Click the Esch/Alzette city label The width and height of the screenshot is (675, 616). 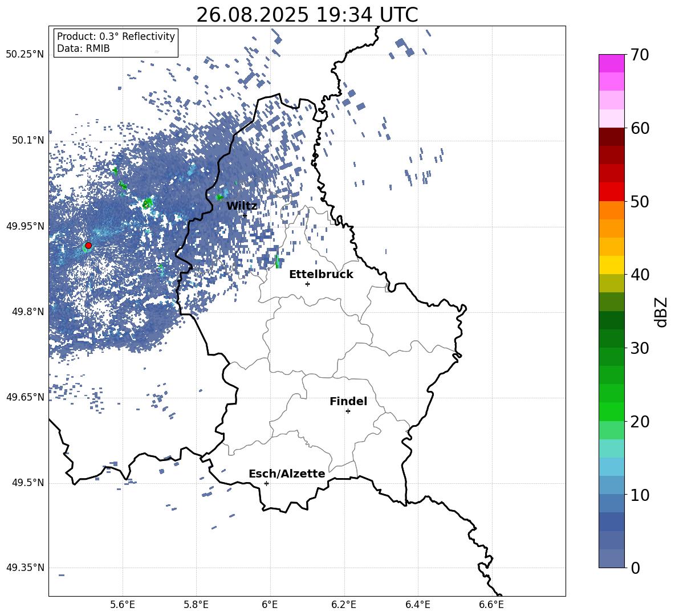pos(287,474)
